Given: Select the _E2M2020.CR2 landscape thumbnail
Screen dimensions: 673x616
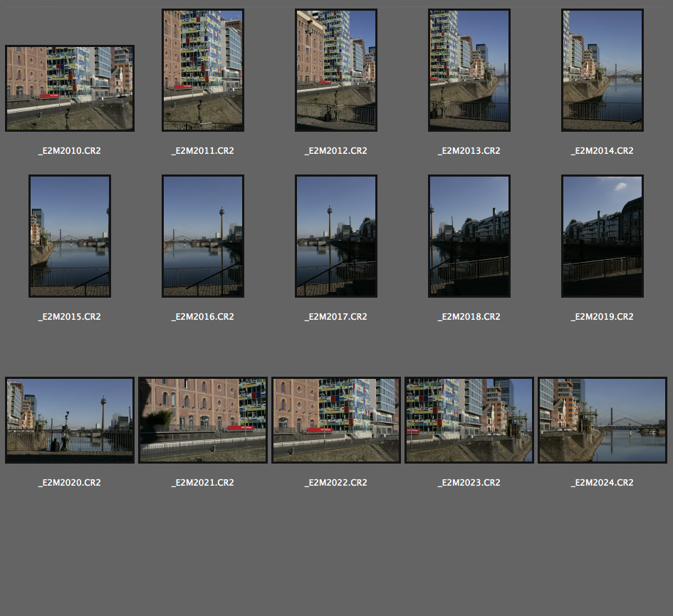Looking at the screenshot, I should click(70, 420).
